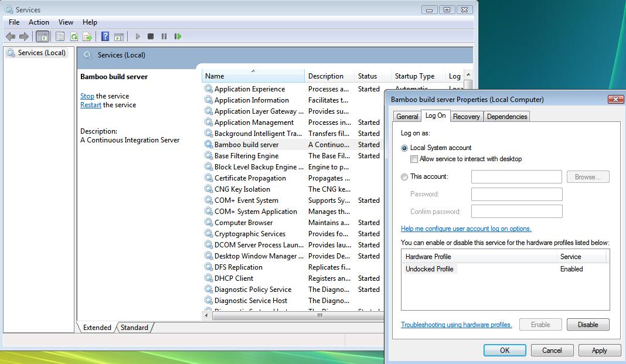
Task: Switch to the Dependencies tab
Action: (507, 117)
